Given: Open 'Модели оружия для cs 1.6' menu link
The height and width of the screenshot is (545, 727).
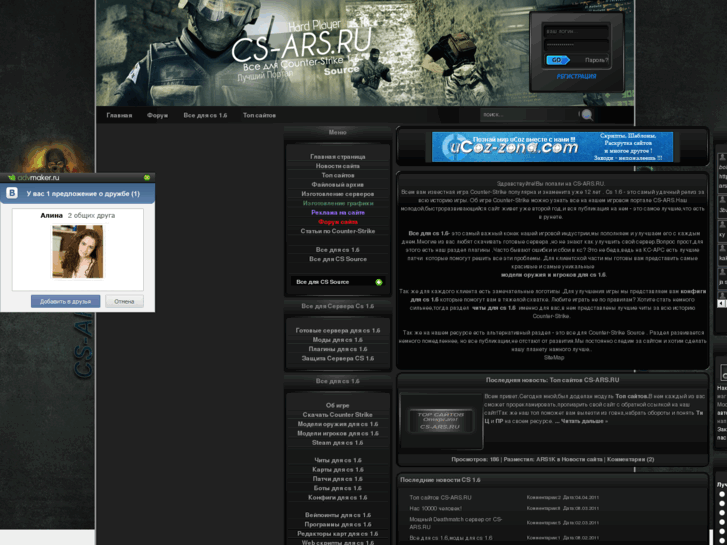Looking at the screenshot, I should click(x=338, y=424).
